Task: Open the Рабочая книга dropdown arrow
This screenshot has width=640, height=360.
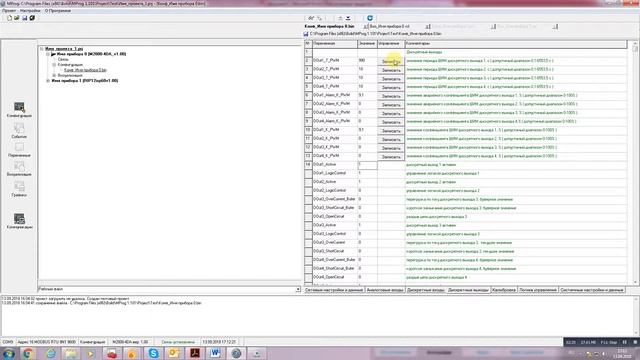Action: coord(298,289)
